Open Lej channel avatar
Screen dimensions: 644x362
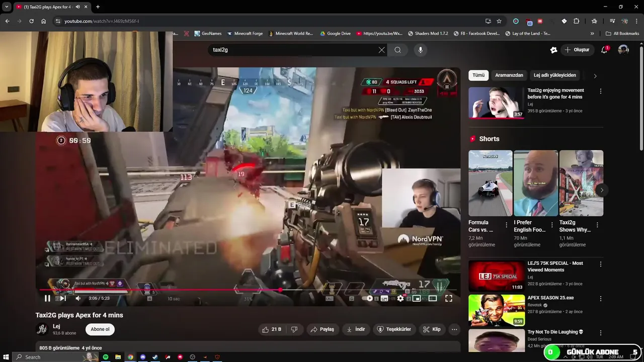(42, 329)
